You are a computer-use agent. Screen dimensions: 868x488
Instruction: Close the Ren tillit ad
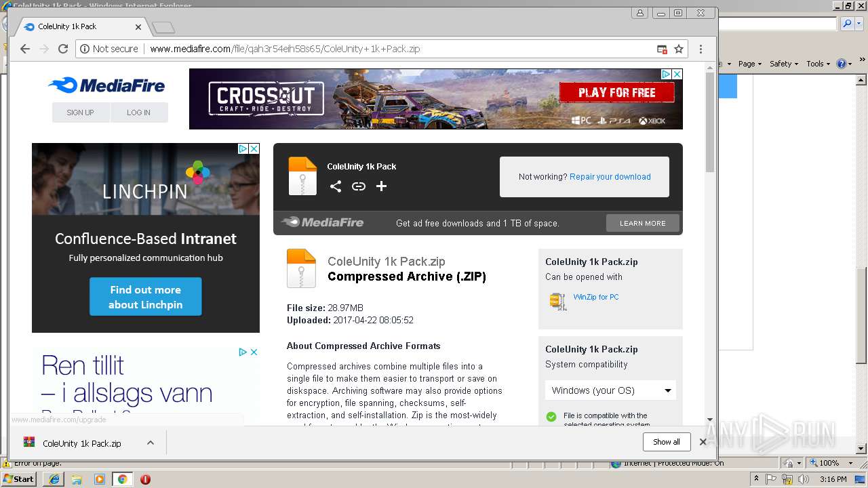click(254, 352)
